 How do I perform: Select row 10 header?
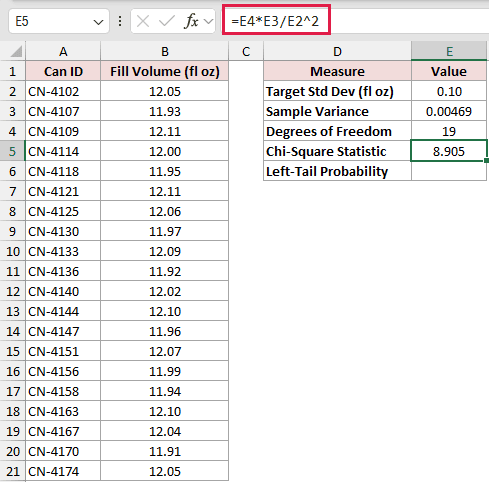click(x=13, y=251)
